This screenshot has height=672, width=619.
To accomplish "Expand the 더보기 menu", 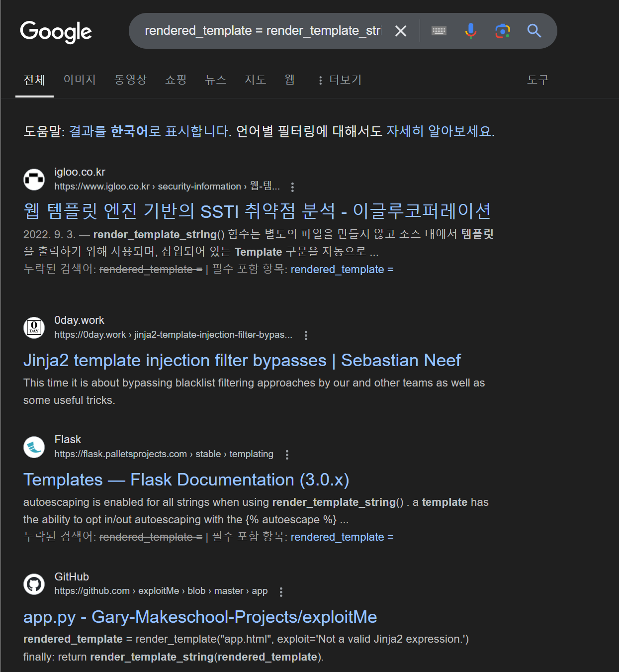I will point(340,80).
